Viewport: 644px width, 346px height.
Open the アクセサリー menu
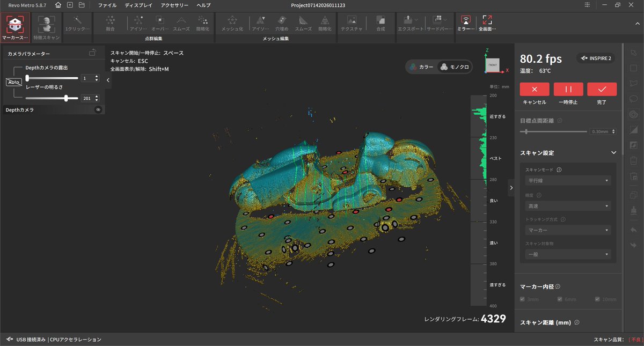click(x=174, y=5)
